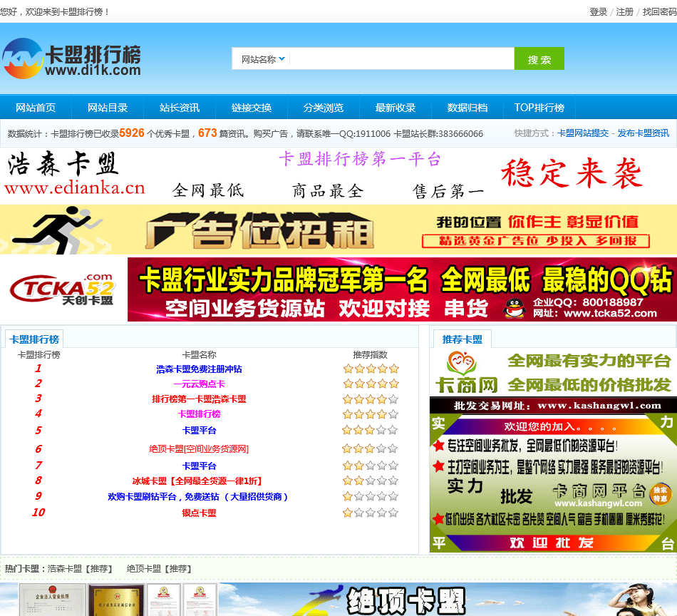Screen dimensions: 677x616
Task: Click star rating of 排行榜第一卡盟浩森卡盟 row
Action: point(370,399)
